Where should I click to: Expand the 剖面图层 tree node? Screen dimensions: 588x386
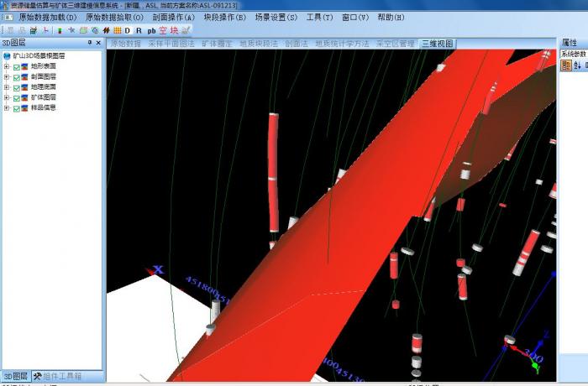coord(7,76)
